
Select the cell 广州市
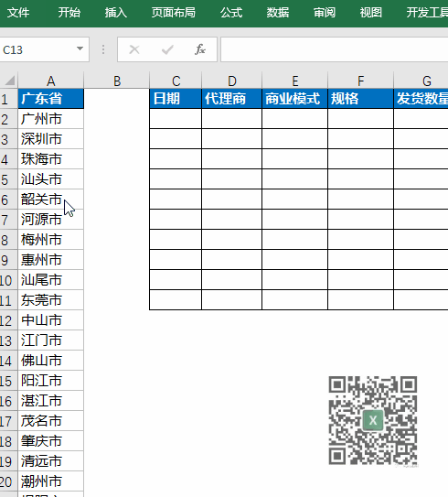coord(51,119)
